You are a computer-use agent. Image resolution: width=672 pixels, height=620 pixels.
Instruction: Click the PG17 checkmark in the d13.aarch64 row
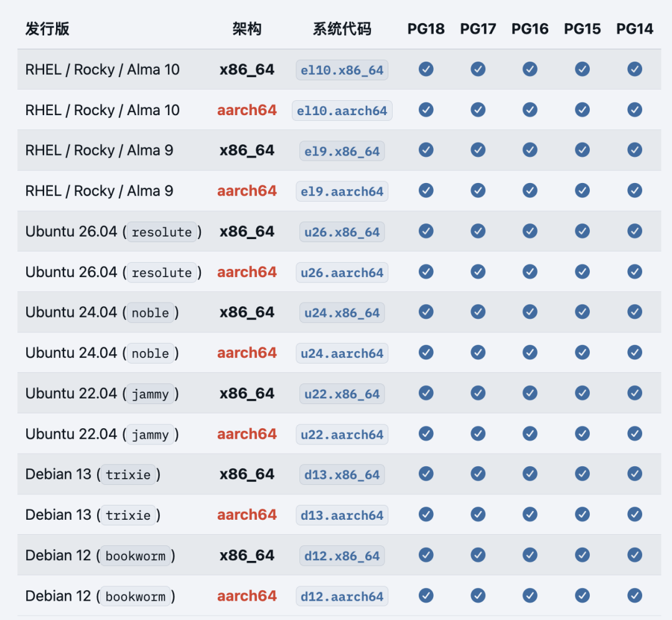[x=478, y=514]
